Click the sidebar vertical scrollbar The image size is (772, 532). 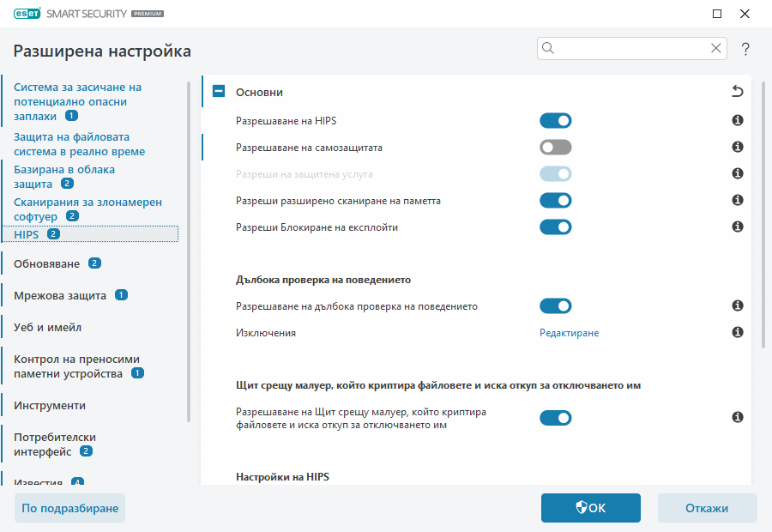(189, 251)
